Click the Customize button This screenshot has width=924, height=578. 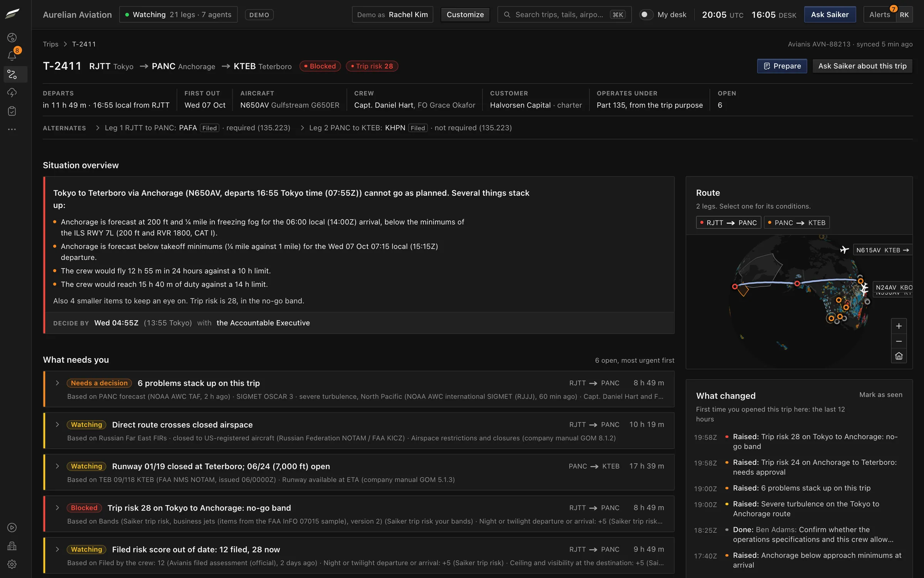tap(465, 15)
